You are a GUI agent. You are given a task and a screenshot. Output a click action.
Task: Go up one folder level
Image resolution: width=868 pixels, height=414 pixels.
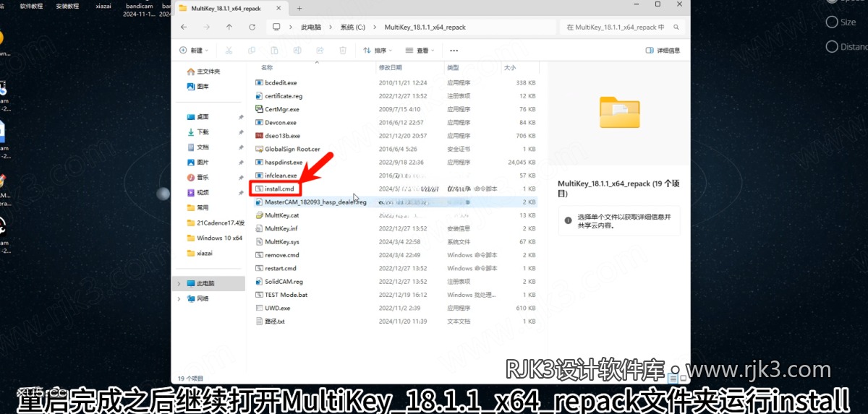(229, 27)
